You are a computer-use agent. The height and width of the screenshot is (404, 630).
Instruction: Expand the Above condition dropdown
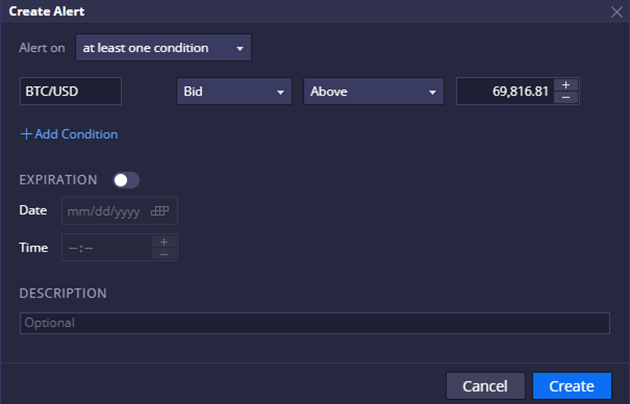[373, 91]
